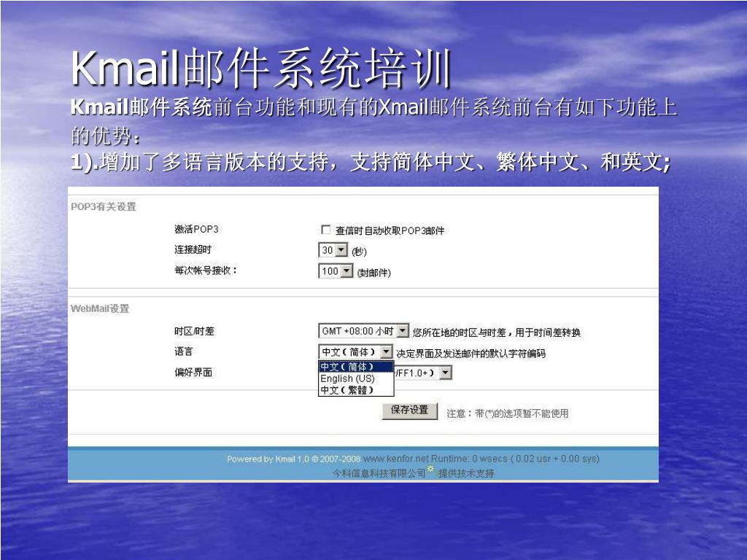
Task: Click the 每次帐号接收 label
Action: (x=205, y=271)
